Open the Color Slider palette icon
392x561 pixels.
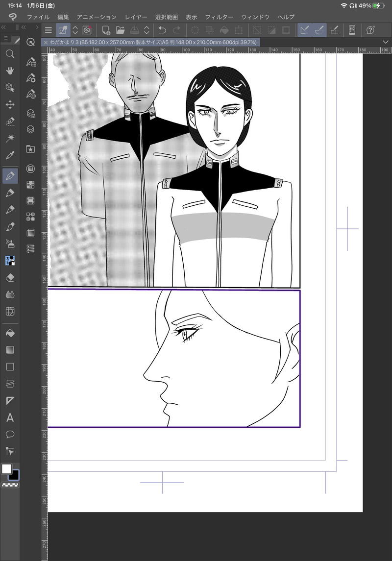31,248
